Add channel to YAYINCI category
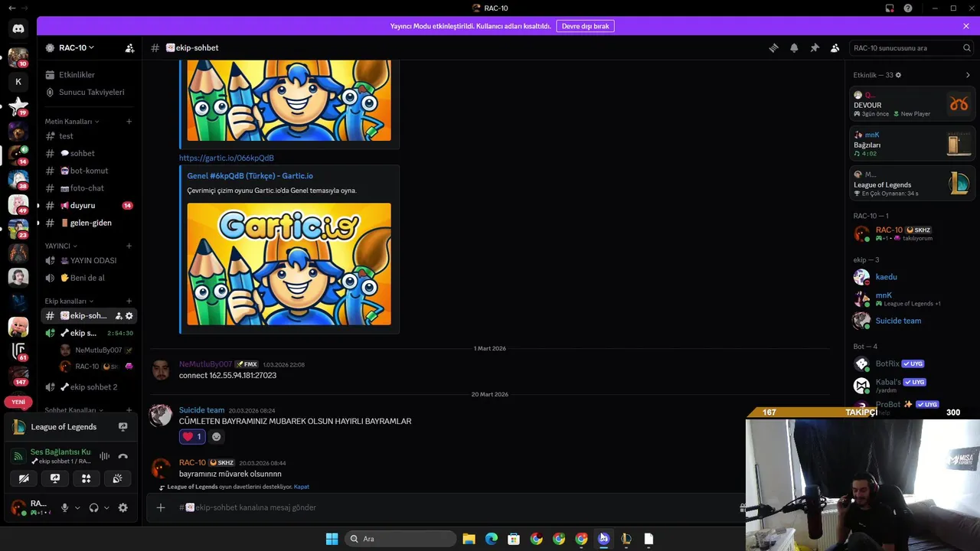This screenshot has height=551, width=980. (x=129, y=246)
